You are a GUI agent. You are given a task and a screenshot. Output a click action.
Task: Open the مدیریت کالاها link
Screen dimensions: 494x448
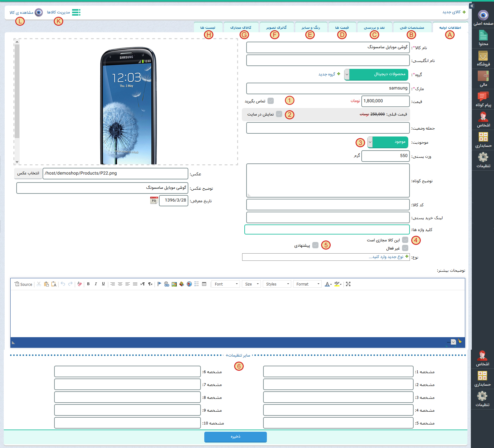[64, 12]
